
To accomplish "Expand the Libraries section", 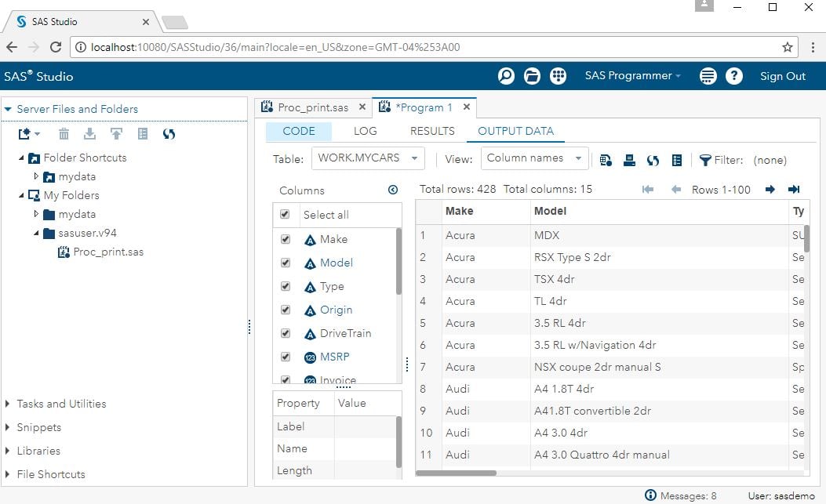I will 7,451.
